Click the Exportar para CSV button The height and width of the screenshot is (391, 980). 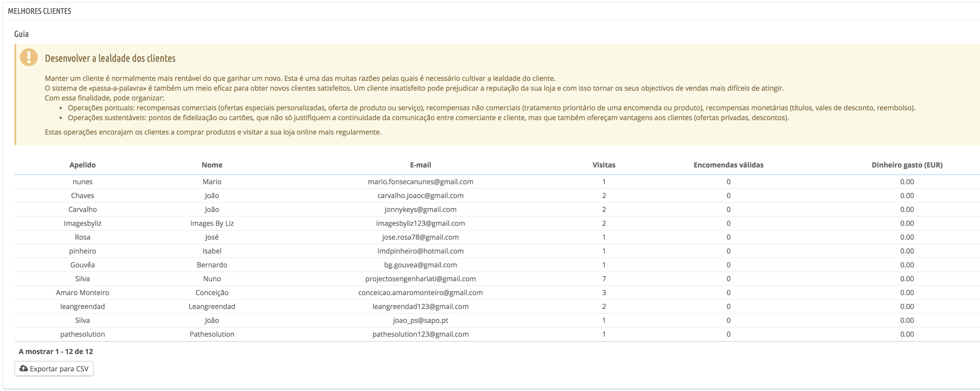tap(54, 368)
